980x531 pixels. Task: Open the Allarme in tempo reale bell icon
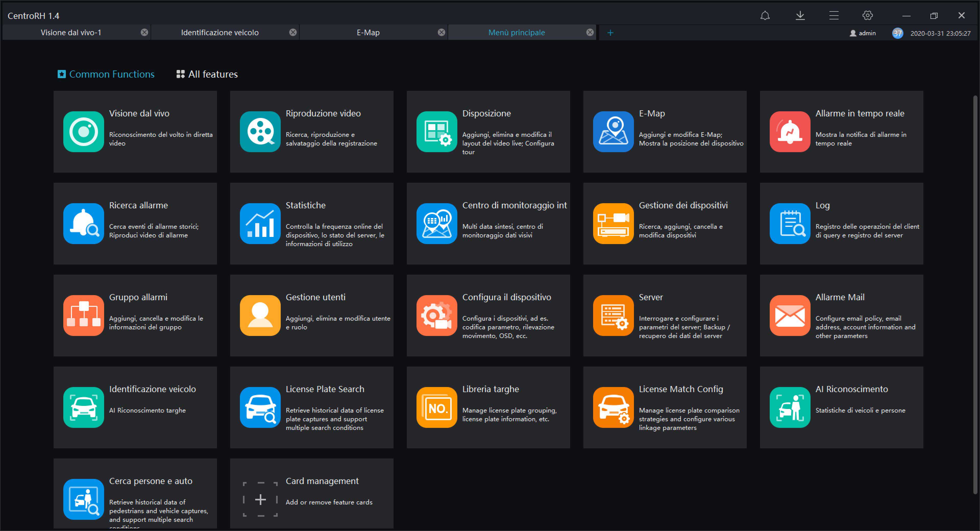coord(789,131)
